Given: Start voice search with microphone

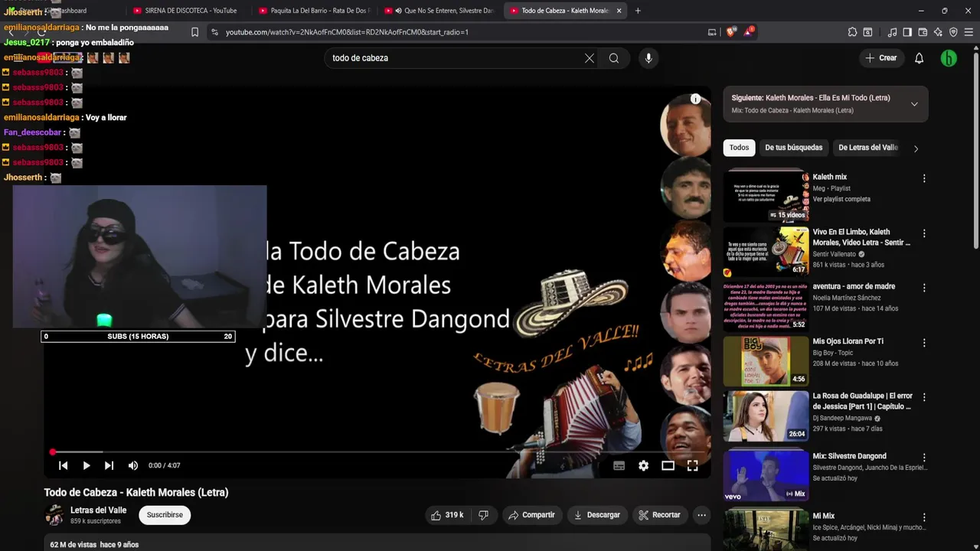Looking at the screenshot, I should click(x=648, y=58).
